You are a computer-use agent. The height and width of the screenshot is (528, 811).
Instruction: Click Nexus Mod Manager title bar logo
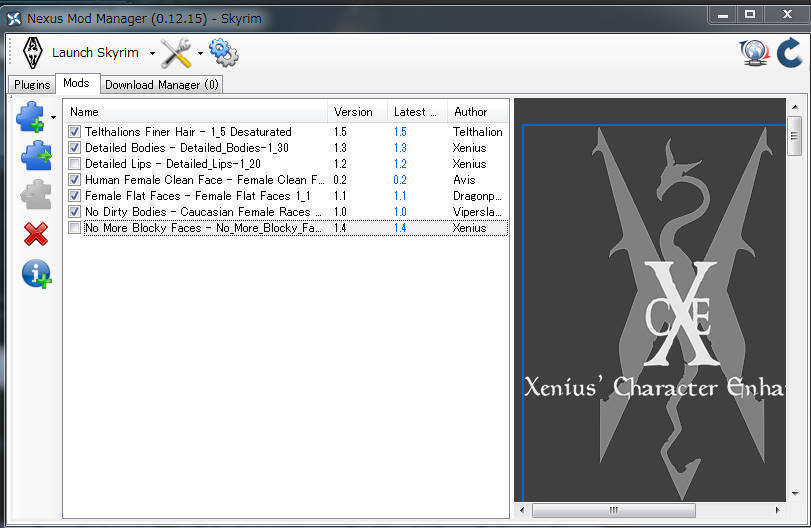pyautogui.click(x=14, y=19)
